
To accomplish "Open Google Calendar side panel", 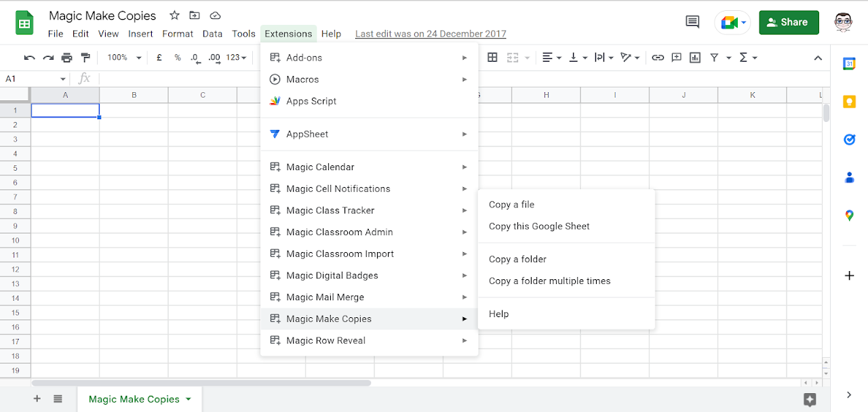I will [x=849, y=64].
